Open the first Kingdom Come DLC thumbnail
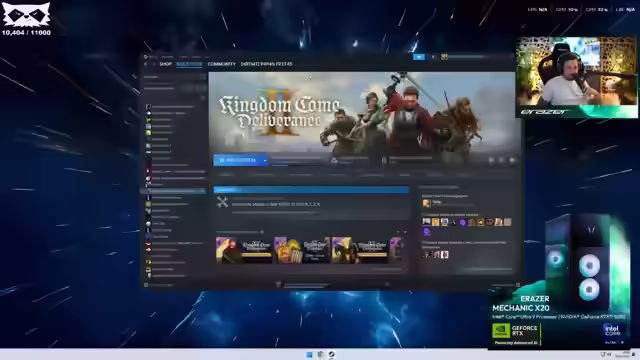Screen dimensions: 640x360 [244, 250]
